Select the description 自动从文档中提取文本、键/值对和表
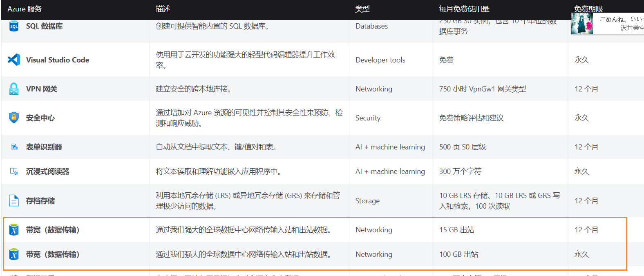This screenshot has height=276, width=644. pyautogui.click(x=217, y=147)
